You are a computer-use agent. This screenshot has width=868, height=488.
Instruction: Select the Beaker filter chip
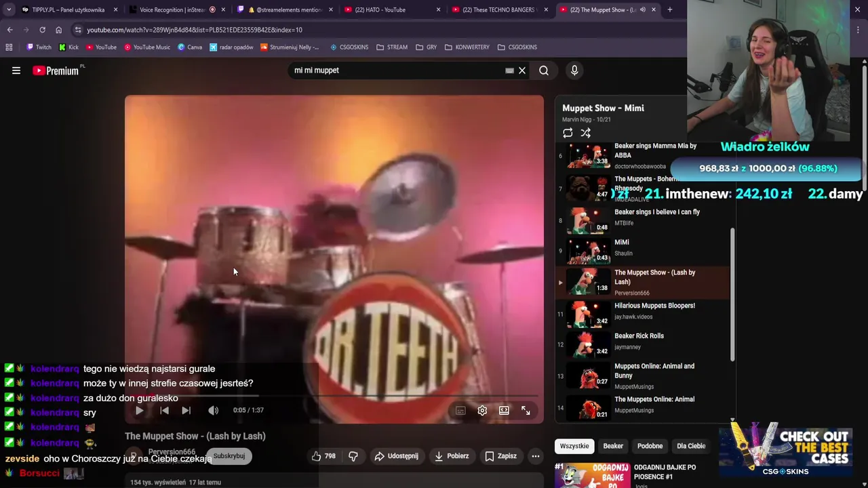pos(613,446)
